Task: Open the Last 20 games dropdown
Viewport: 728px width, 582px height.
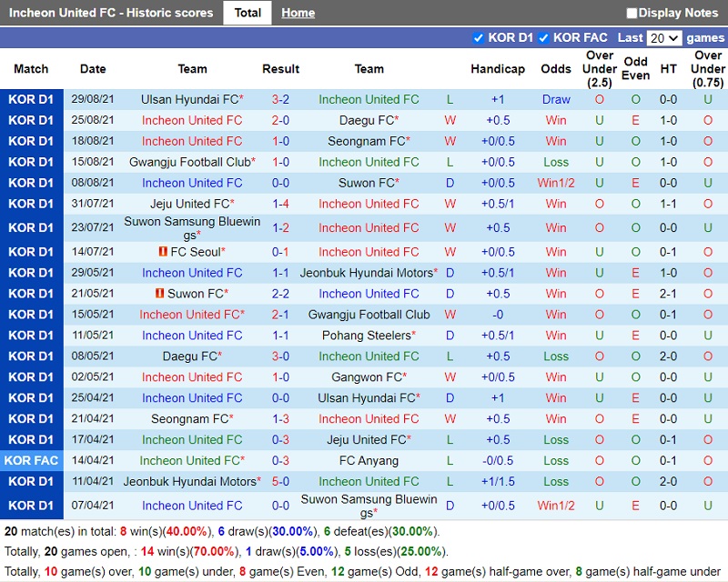Action: coord(663,37)
